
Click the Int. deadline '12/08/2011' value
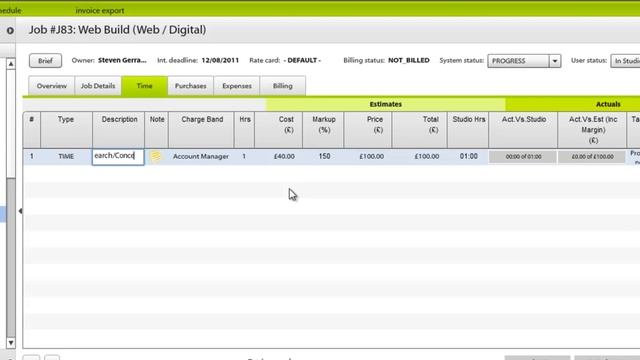220,60
